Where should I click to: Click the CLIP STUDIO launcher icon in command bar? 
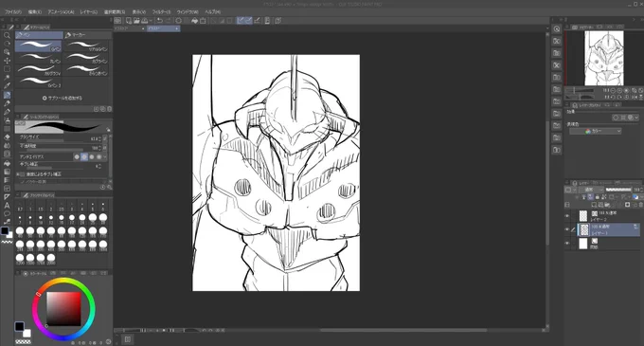[x=117, y=21]
